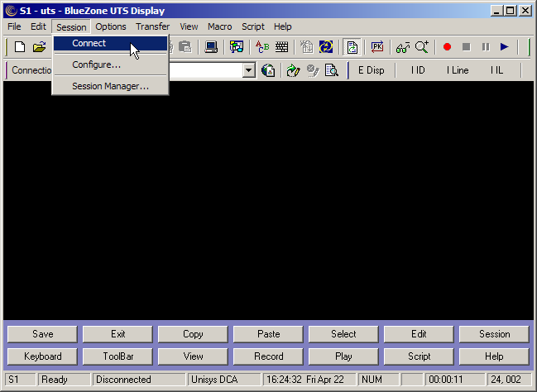The image size is (537, 392).
Task: Click the 00:00:11 timer field
Action: pyautogui.click(x=455, y=380)
